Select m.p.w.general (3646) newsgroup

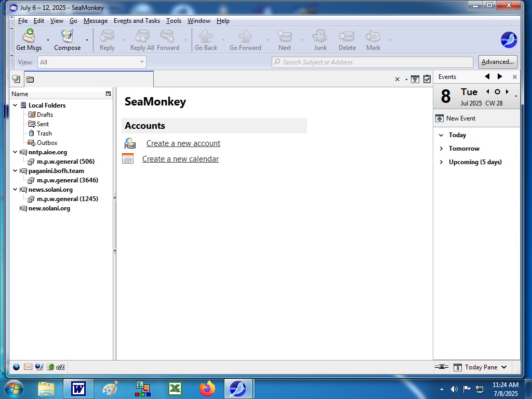click(x=67, y=180)
